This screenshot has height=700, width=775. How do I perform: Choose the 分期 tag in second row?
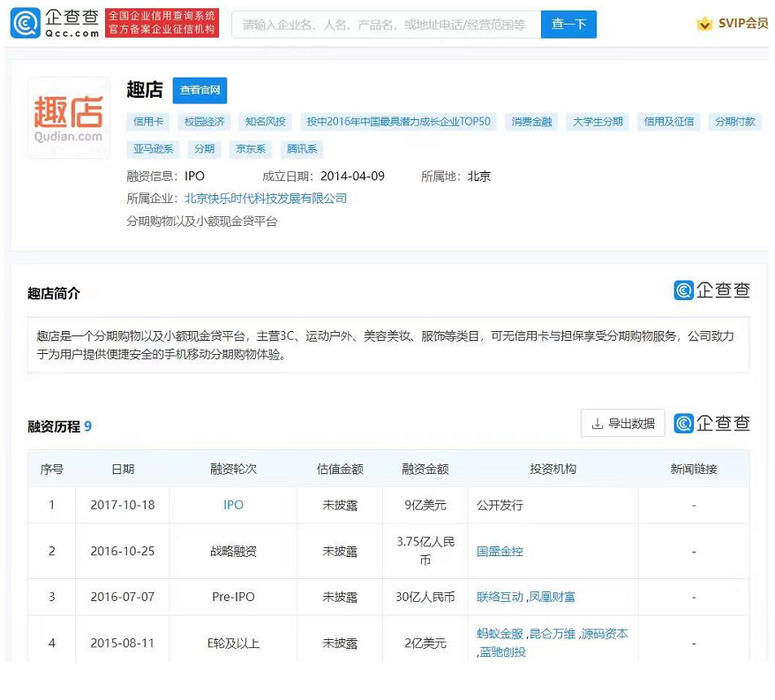click(204, 149)
